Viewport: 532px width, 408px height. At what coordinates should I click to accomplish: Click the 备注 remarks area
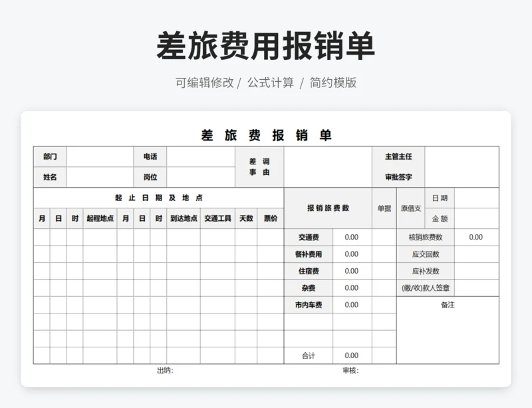coord(448,330)
